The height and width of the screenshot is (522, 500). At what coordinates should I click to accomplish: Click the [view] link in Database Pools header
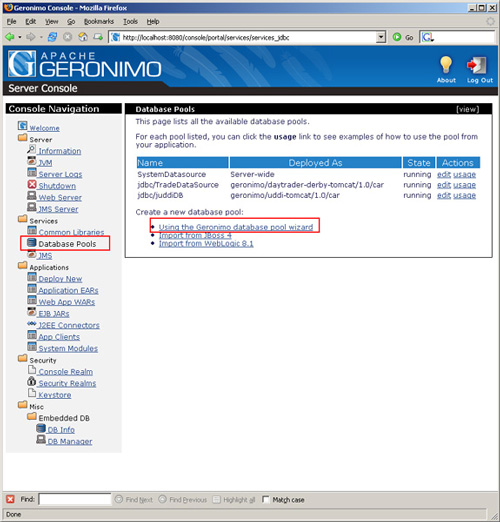468,109
